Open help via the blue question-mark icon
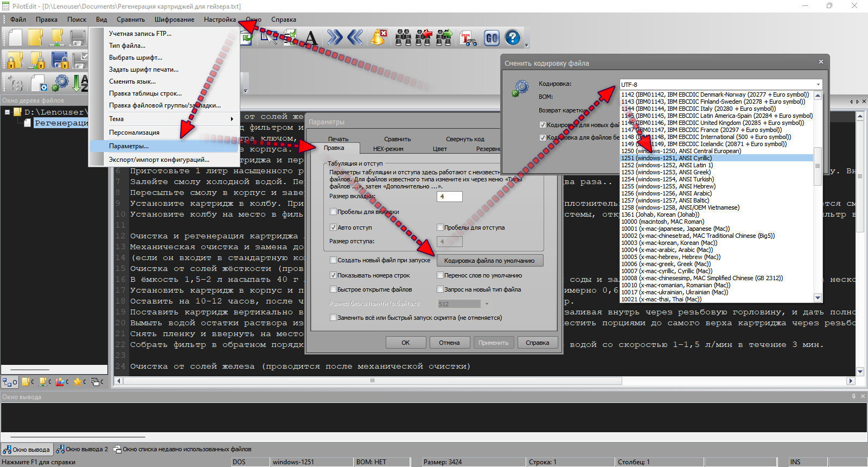 [x=513, y=37]
